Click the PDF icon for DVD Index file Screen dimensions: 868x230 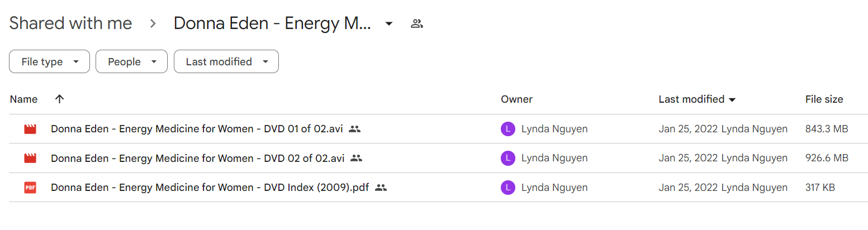click(x=30, y=188)
